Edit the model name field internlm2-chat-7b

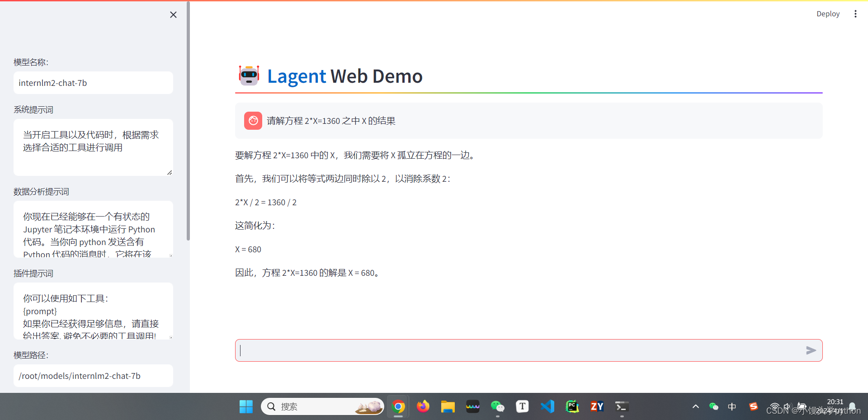coord(93,83)
